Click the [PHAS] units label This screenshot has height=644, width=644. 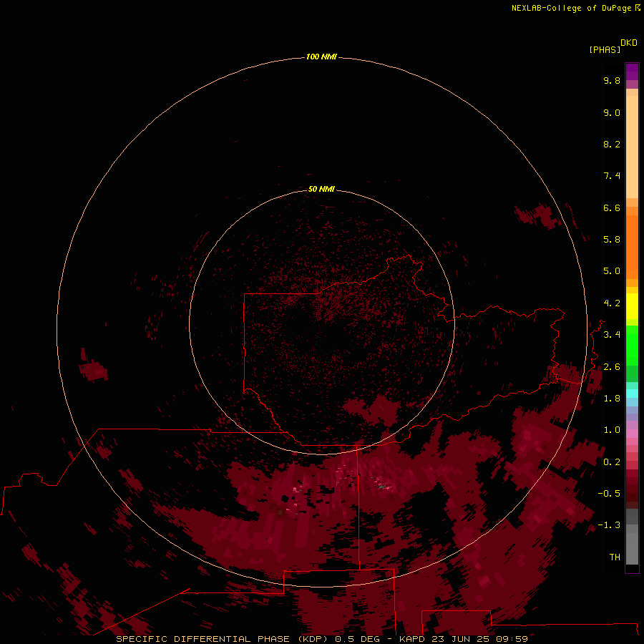coord(605,50)
